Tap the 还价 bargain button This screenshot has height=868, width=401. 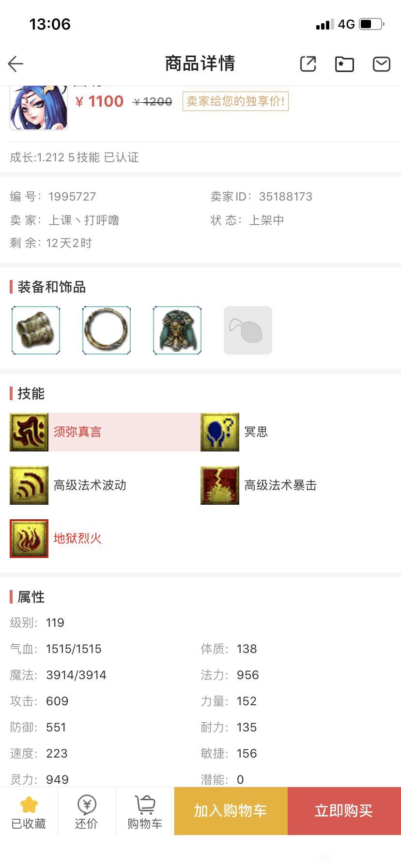[87, 811]
